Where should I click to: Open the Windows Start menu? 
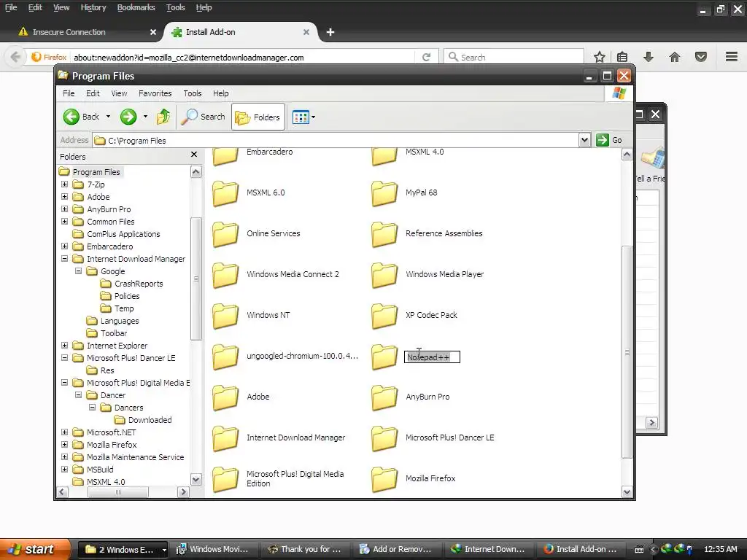(x=35, y=549)
